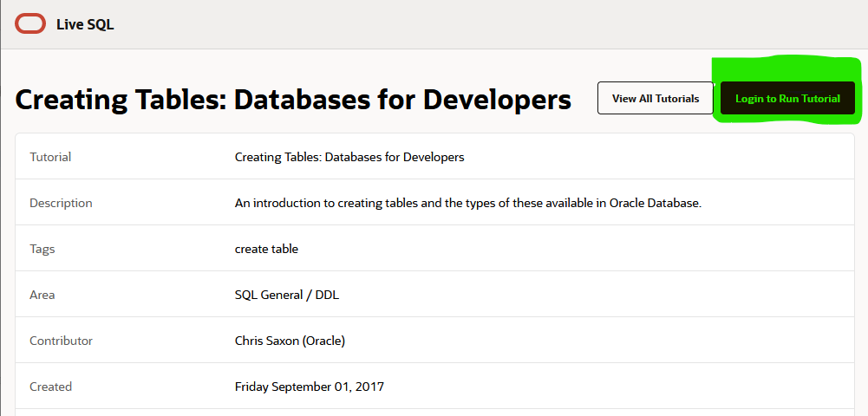Click Login to Run Tutorial button

[x=787, y=99]
